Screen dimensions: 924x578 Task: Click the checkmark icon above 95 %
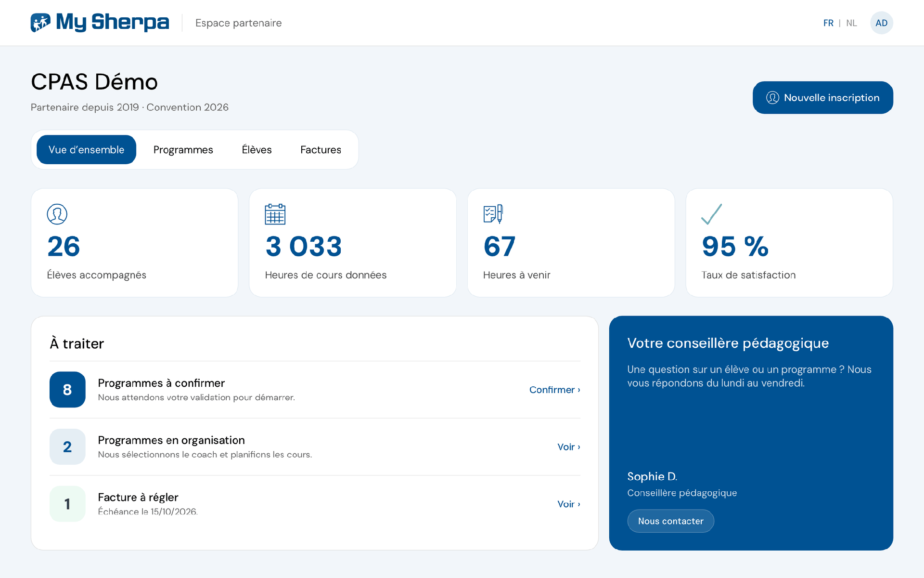click(711, 214)
